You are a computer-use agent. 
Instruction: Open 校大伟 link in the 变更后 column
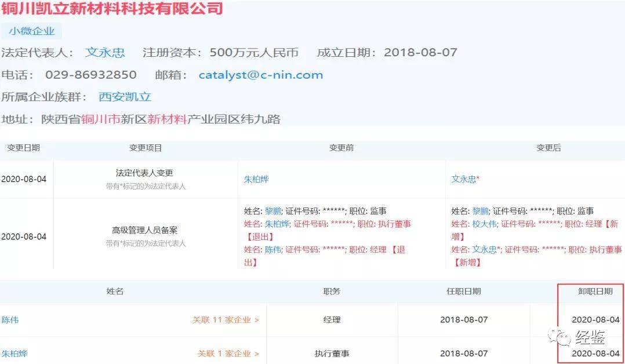tap(485, 224)
